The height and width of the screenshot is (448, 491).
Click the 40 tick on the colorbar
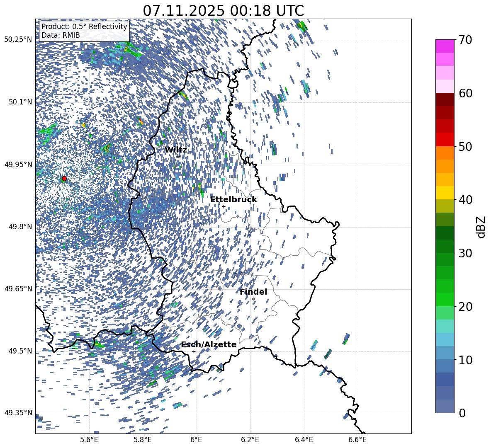pyautogui.click(x=465, y=200)
